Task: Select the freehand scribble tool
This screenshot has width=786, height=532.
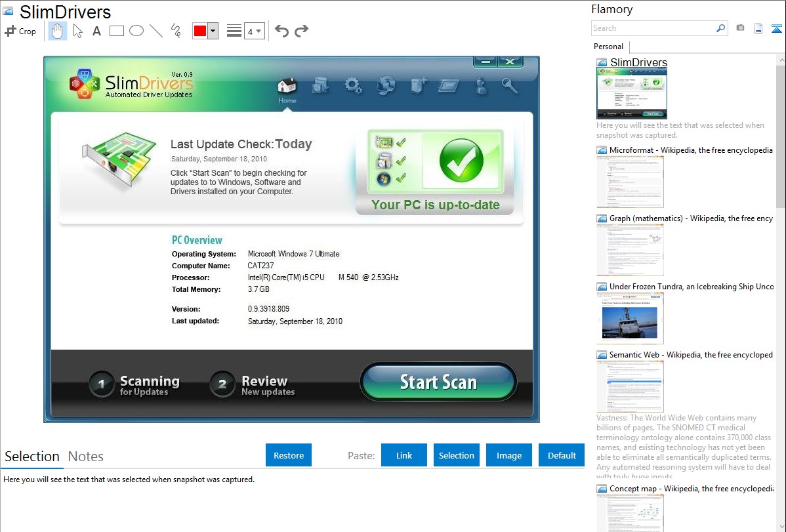Action: (176, 31)
